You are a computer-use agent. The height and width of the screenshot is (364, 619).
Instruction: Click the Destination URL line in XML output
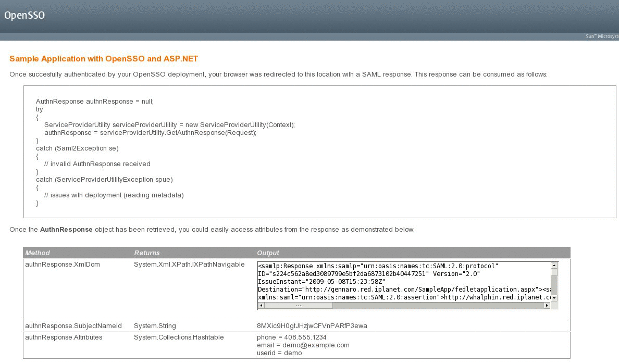click(x=404, y=290)
